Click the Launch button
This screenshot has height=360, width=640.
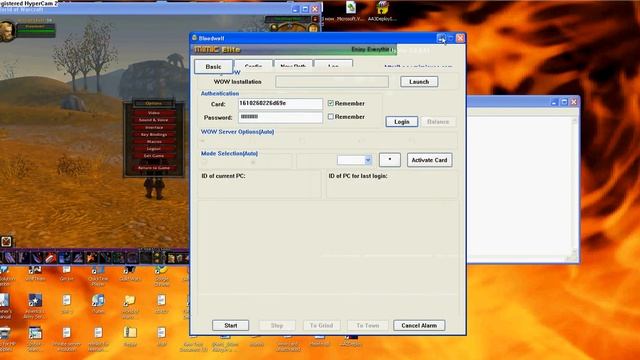pyautogui.click(x=419, y=82)
